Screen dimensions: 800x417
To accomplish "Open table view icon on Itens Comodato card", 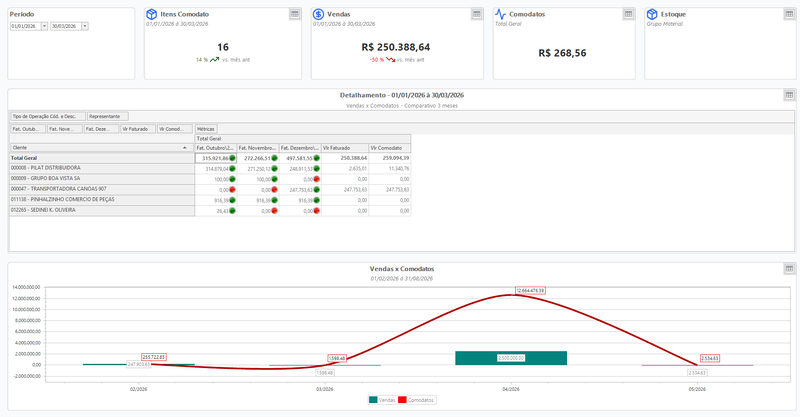I will pos(295,14).
